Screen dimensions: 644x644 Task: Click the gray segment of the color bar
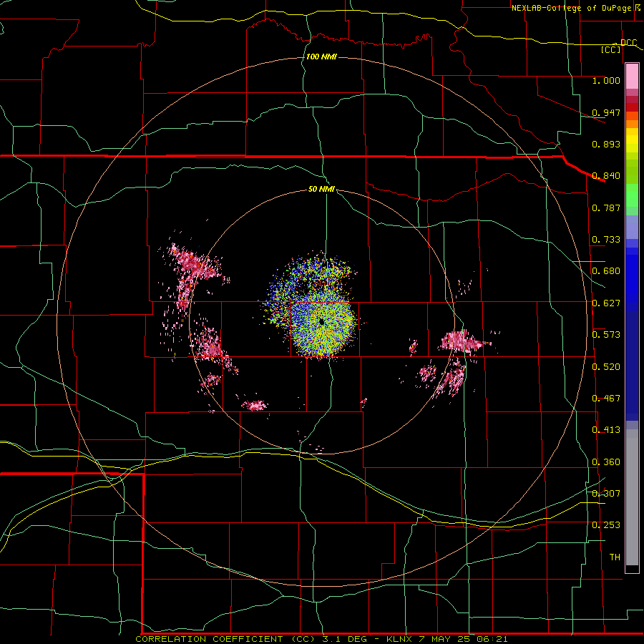click(x=632, y=497)
